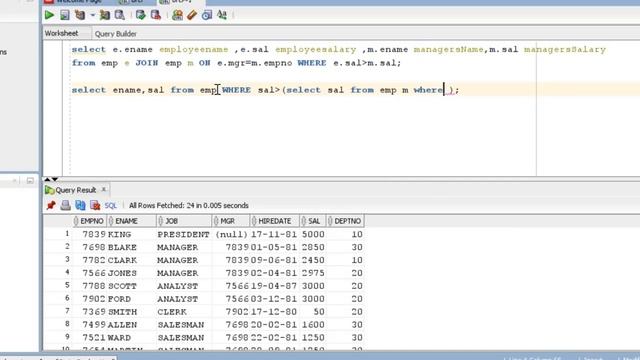This screenshot has width=640, height=360.
Task: Click 'e.mgr=m.empno' in the JOIN line
Action: [254, 63]
